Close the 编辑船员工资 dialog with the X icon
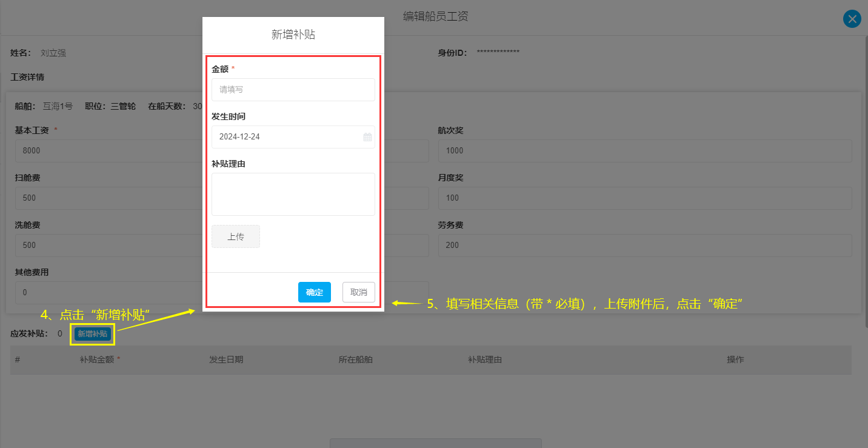 pos(852,19)
